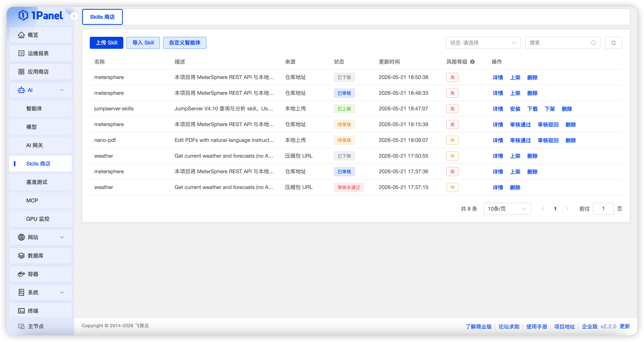Collapse the sidebar with the arrow button
644x342 pixels.
point(74,16)
